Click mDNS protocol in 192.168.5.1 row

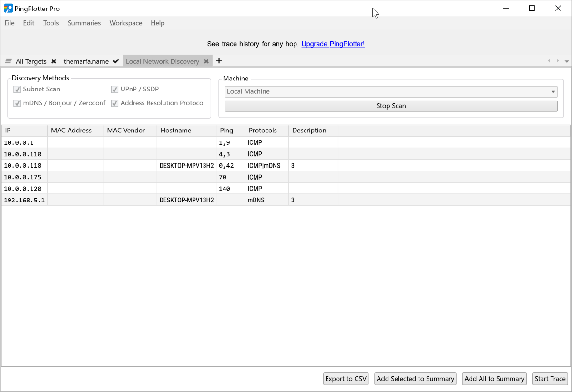pos(256,201)
